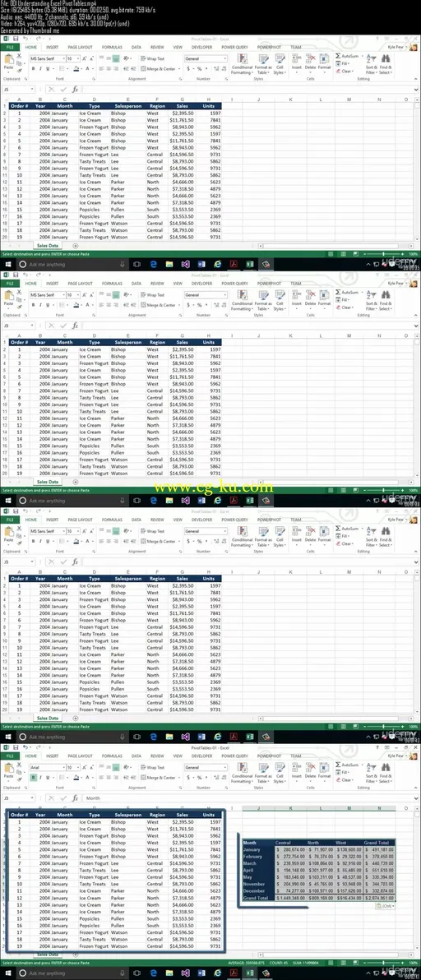Click the Undo icon in the top frame's quick access toolbar

(x=25, y=39)
